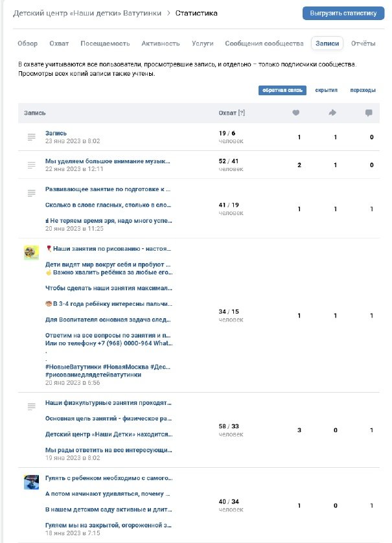This screenshot has height=543, width=392.
Task: Open the outdoor walking post thumbnail
Action: click(31, 482)
